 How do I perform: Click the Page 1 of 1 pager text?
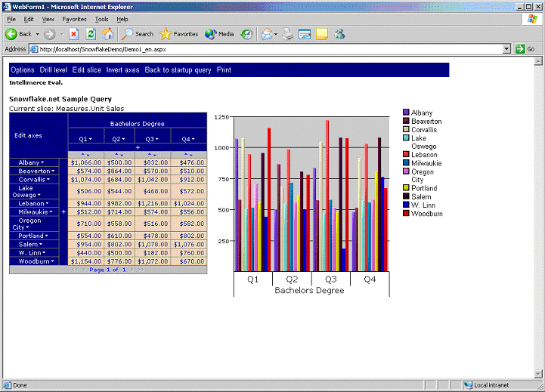108,270
